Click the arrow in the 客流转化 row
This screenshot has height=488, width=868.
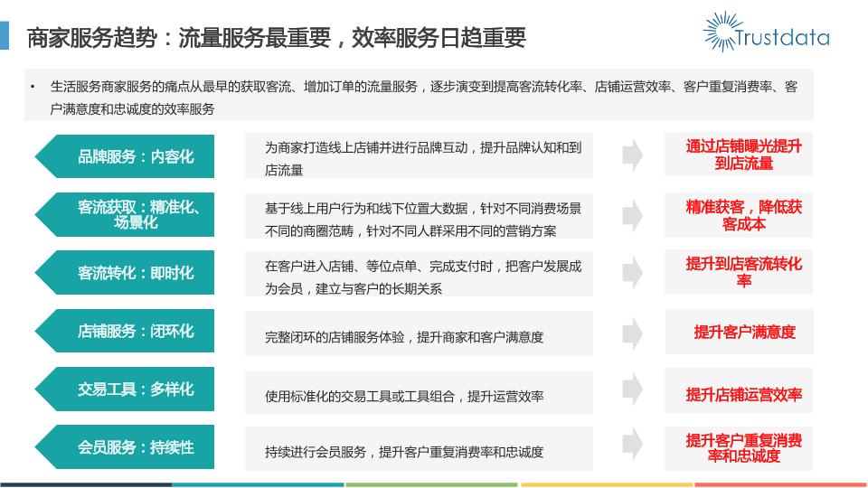click(632, 272)
